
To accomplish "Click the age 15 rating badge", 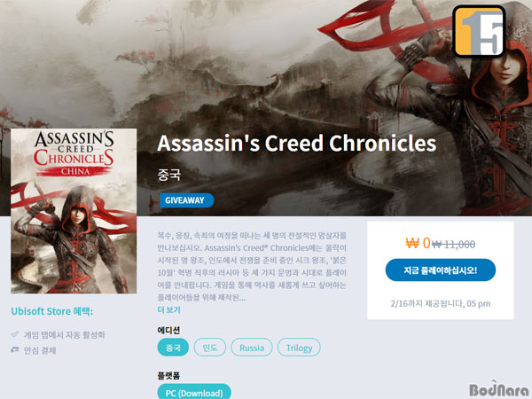I will pyautogui.click(x=479, y=31).
